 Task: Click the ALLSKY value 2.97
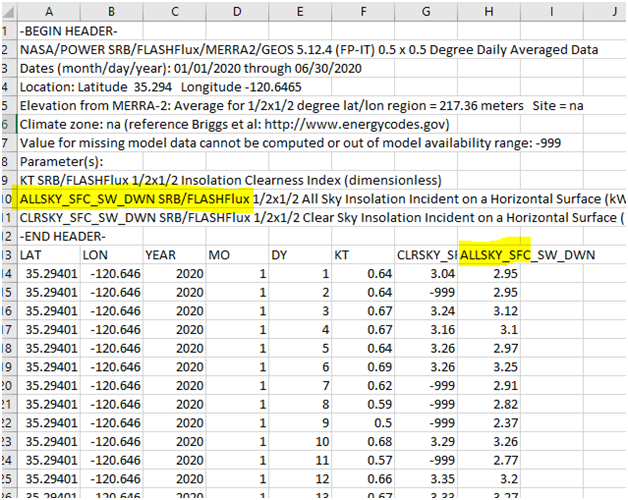click(x=489, y=348)
